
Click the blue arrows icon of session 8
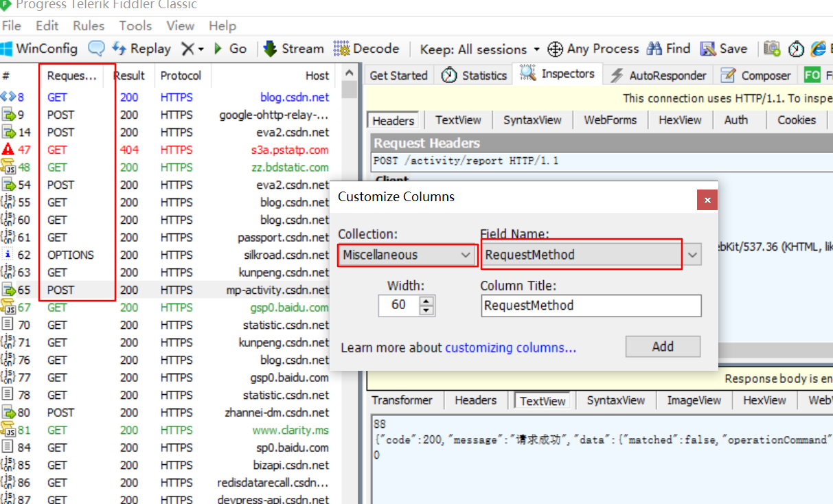tap(8, 97)
